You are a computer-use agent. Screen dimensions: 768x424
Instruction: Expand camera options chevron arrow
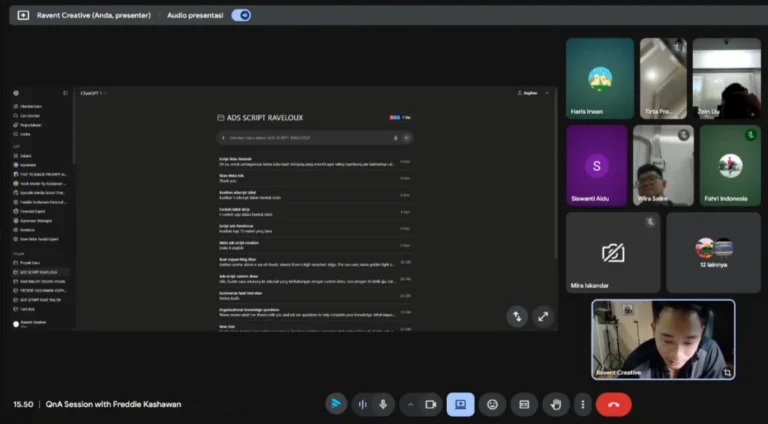click(x=409, y=404)
